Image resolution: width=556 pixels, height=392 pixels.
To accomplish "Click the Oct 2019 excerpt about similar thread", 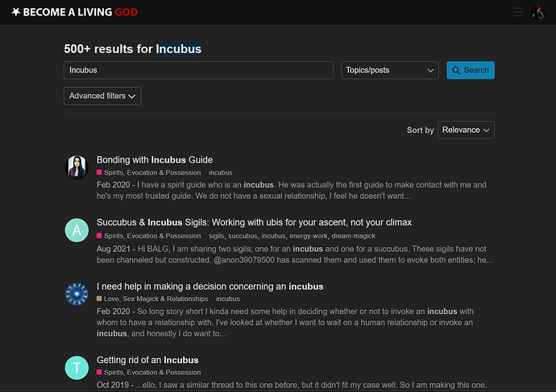I will point(292,385).
